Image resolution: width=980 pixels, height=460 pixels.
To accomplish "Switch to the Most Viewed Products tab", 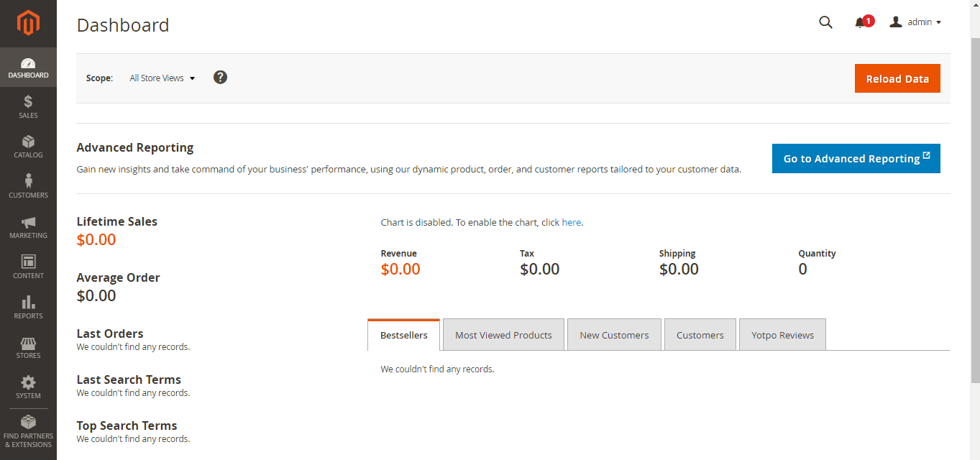I will [x=503, y=334].
